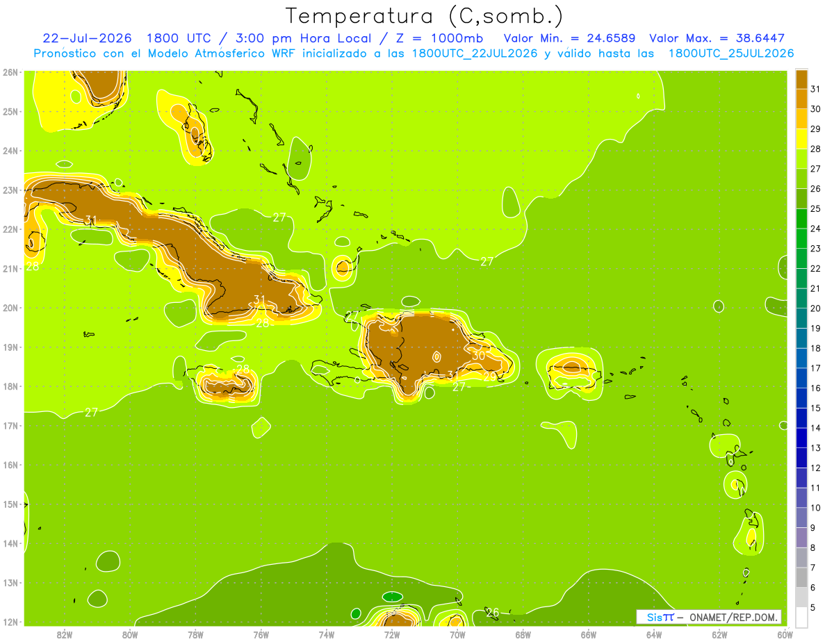
Task: Click the 76W longitude axis label
Action: pyautogui.click(x=261, y=634)
